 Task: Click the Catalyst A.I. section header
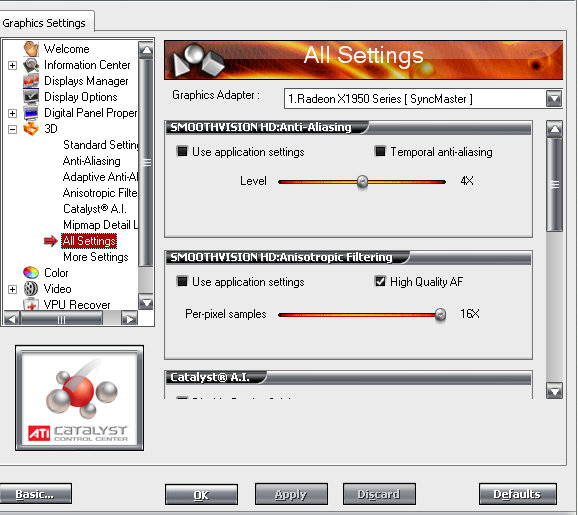pyautogui.click(x=216, y=377)
